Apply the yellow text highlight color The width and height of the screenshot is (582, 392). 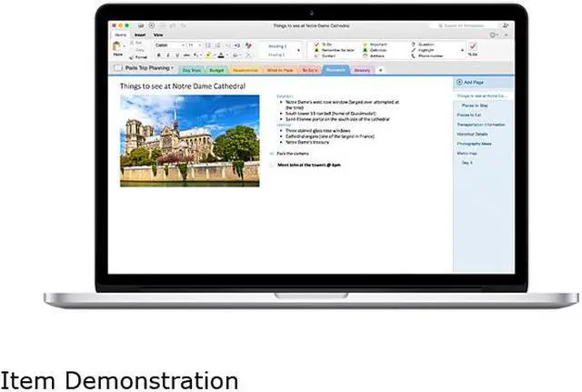point(208,55)
